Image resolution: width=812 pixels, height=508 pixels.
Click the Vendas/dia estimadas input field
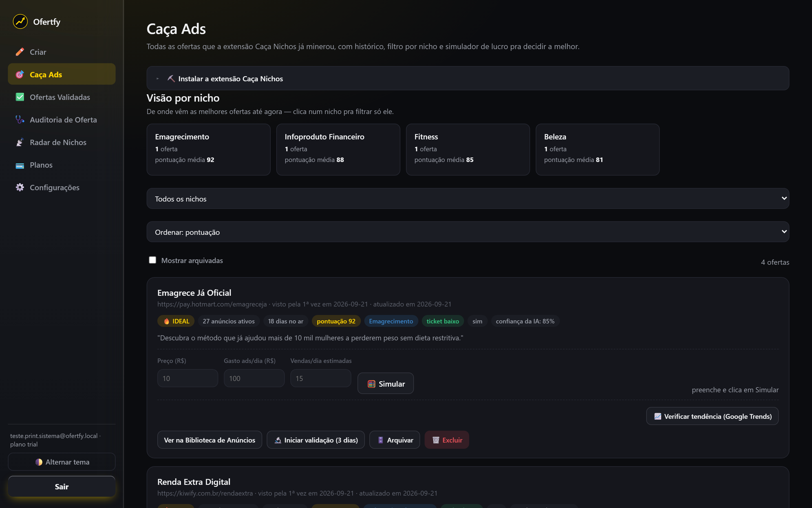[x=321, y=378]
